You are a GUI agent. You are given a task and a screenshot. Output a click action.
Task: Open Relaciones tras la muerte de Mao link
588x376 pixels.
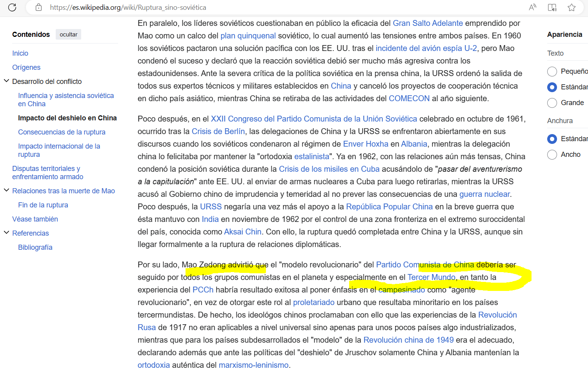tap(64, 191)
